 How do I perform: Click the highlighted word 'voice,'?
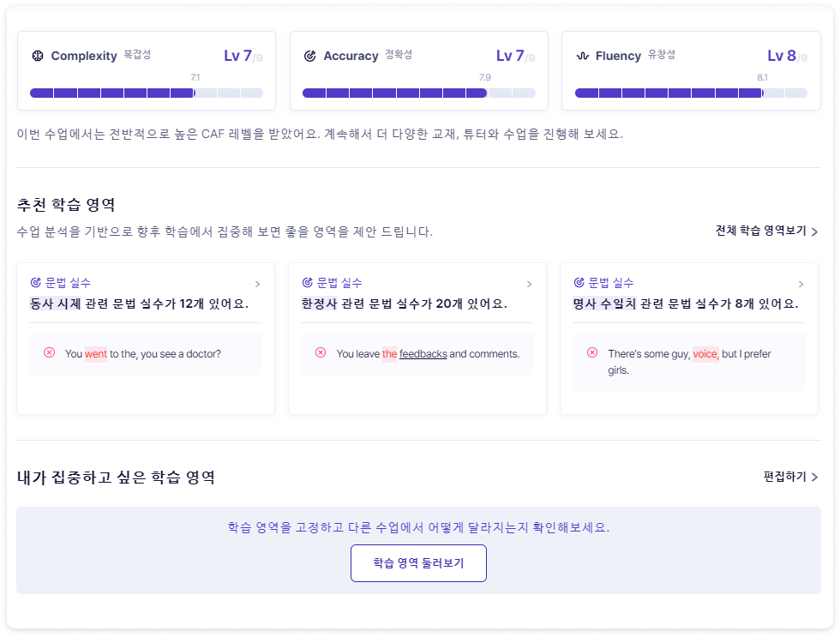705,354
